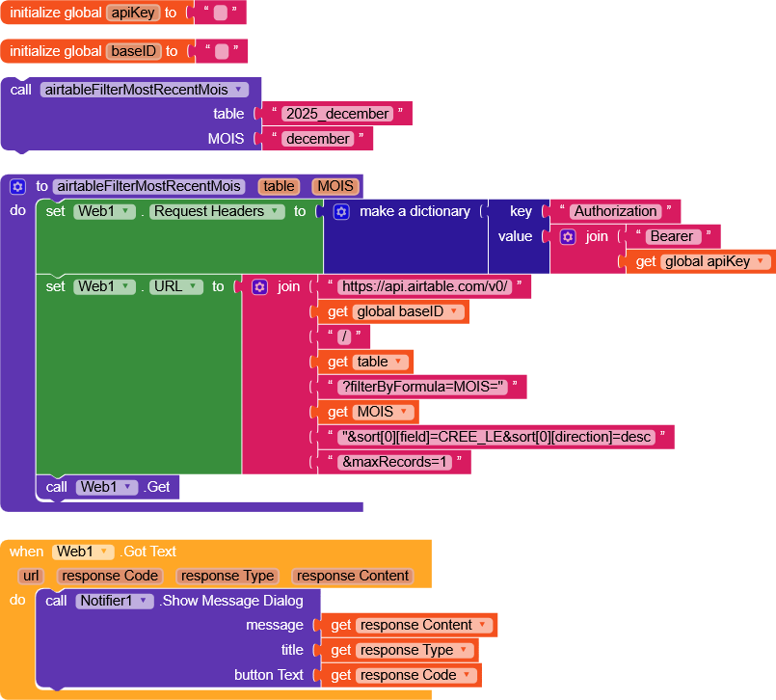The height and width of the screenshot is (700, 776).
Task: Click the gear icon on Bearer join block
Action: coord(568,236)
